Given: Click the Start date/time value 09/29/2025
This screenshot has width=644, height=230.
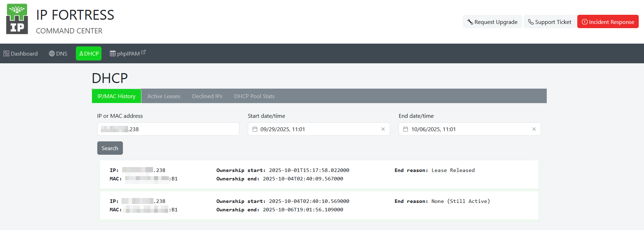Looking at the screenshot, I should coord(283,129).
